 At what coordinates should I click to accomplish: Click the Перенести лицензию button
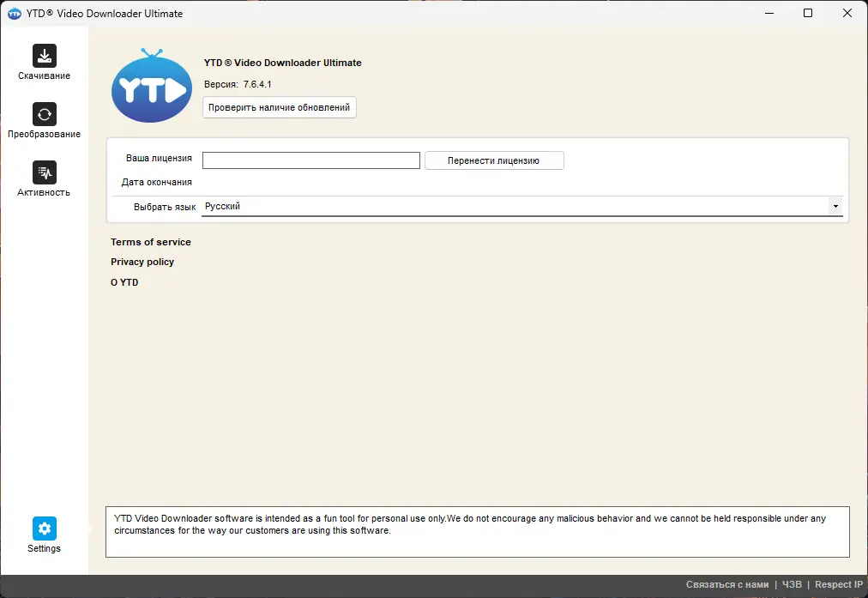tap(494, 160)
